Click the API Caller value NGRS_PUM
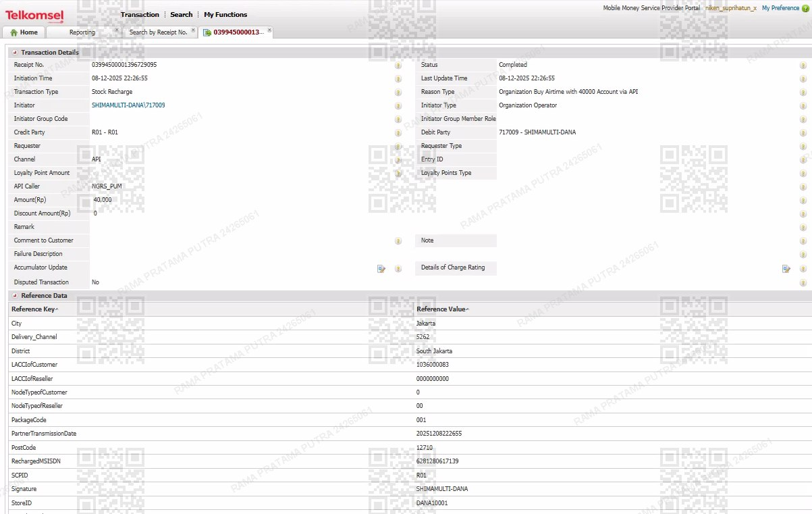The image size is (812, 514). tap(107, 186)
